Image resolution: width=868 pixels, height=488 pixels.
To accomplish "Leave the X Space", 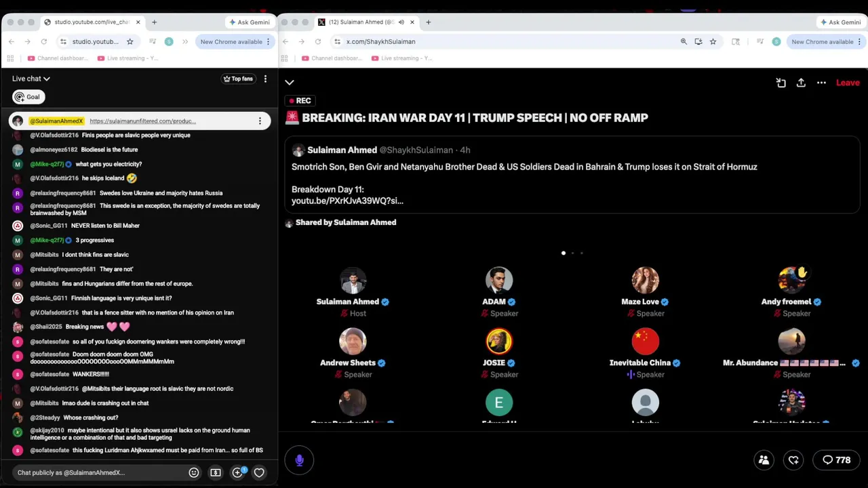I will (x=848, y=83).
